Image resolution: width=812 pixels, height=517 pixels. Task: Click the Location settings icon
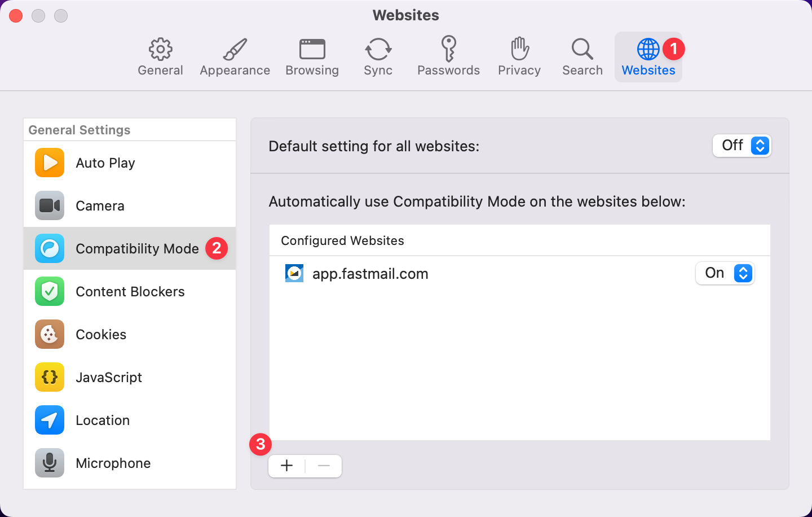coord(49,420)
